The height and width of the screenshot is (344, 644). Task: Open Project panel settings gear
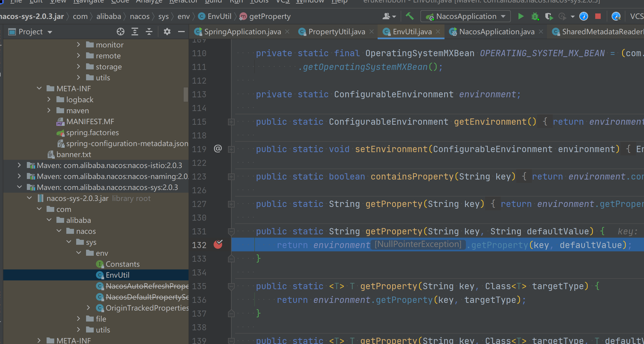coord(167,32)
